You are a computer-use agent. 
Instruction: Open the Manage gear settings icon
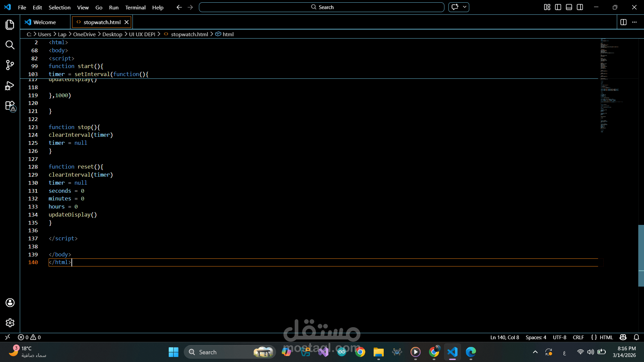[10, 323]
